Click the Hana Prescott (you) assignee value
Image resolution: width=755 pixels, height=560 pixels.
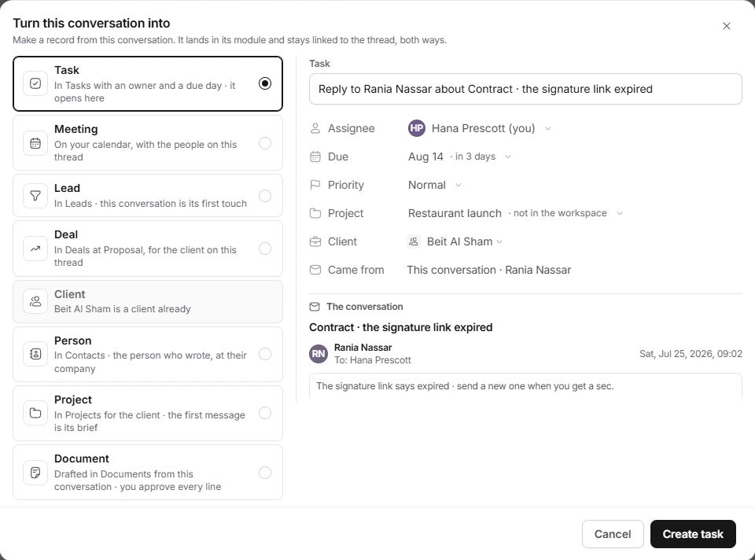[x=483, y=128]
